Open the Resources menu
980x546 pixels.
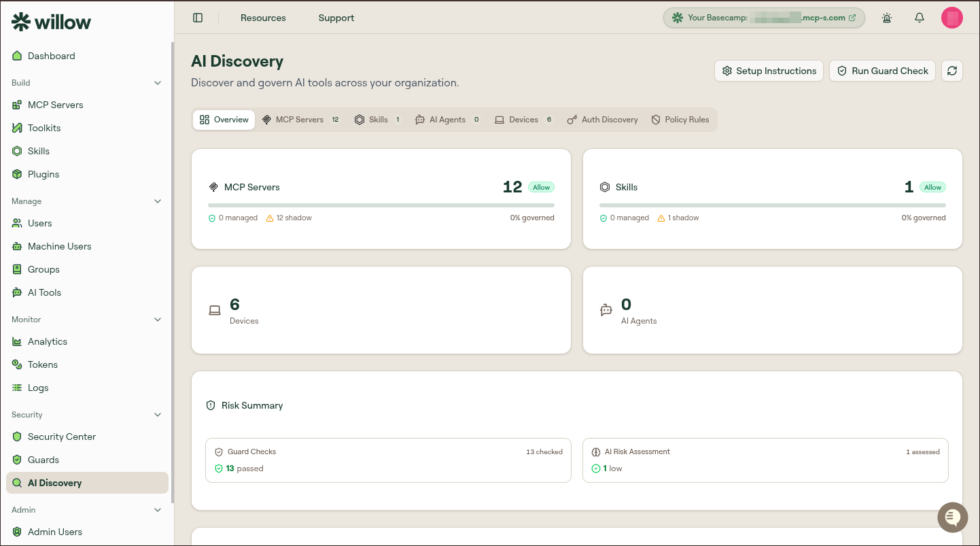click(263, 18)
